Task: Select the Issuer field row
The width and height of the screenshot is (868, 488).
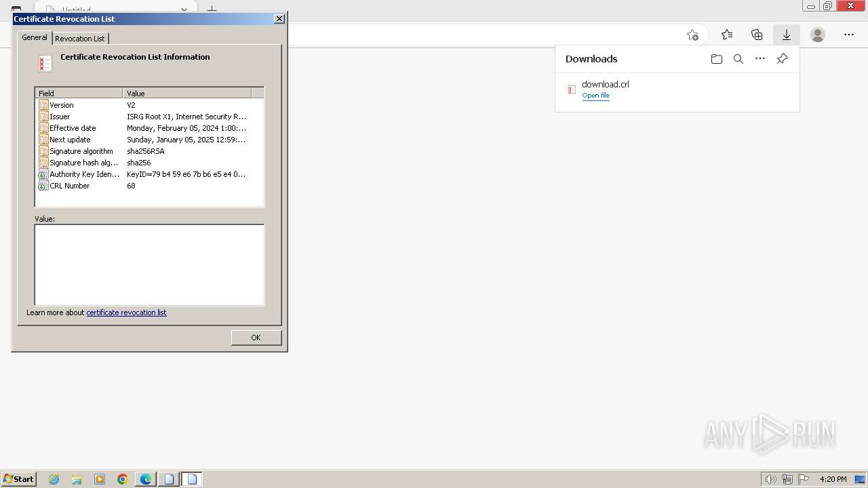Action: tap(149, 117)
